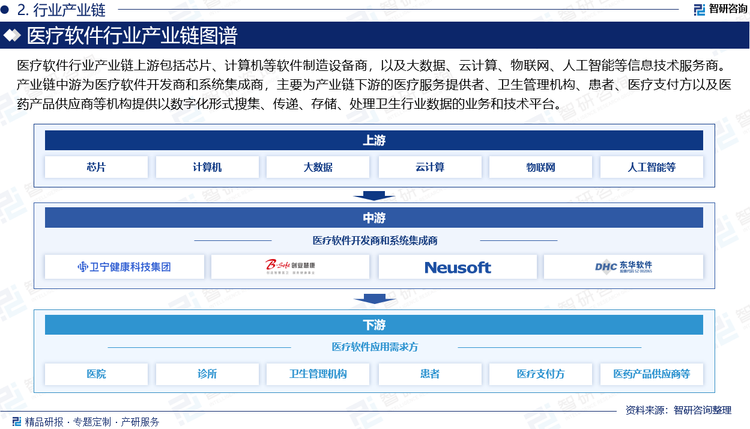Click the 资料来源：智研咨询整理 source note

tap(678, 410)
